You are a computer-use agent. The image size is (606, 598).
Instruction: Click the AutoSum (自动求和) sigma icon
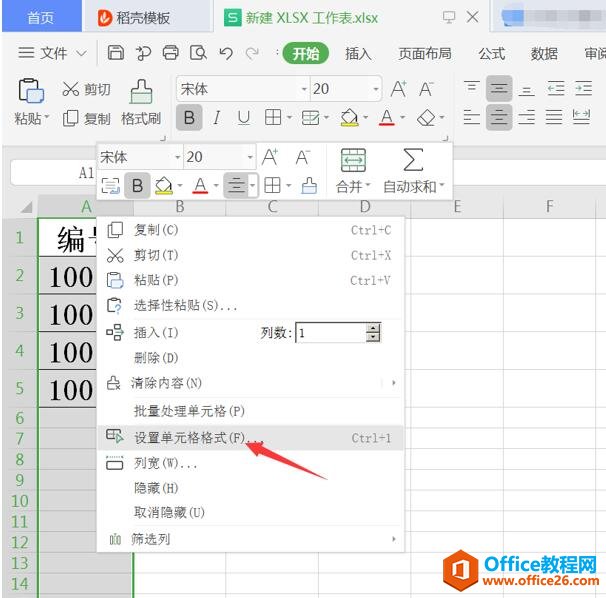(412, 160)
